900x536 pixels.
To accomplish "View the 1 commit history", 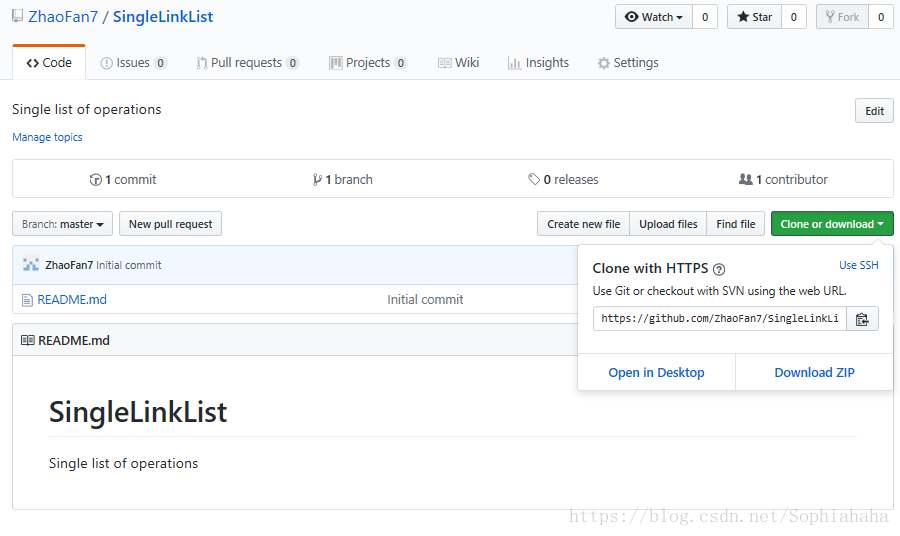I will point(123,180).
